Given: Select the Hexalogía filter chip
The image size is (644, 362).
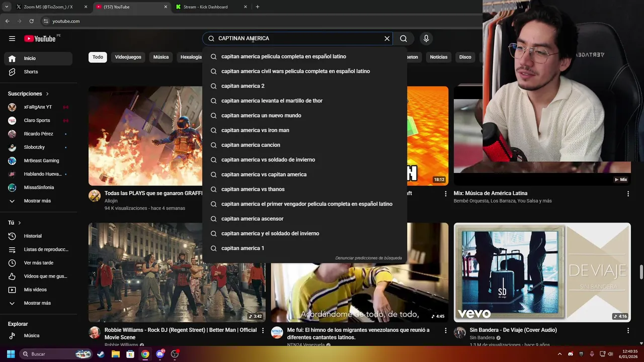Looking at the screenshot, I should pyautogui.click(x=190, y=57).
